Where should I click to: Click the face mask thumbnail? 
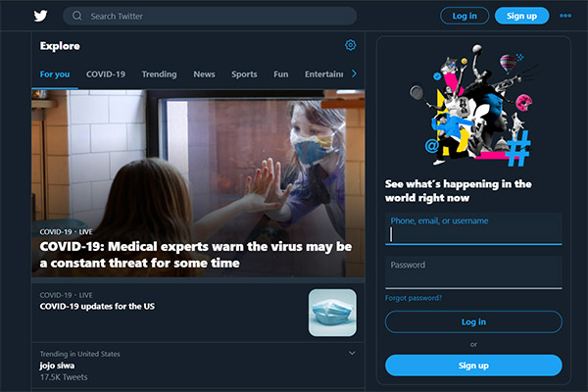click(x=332, y=313)
